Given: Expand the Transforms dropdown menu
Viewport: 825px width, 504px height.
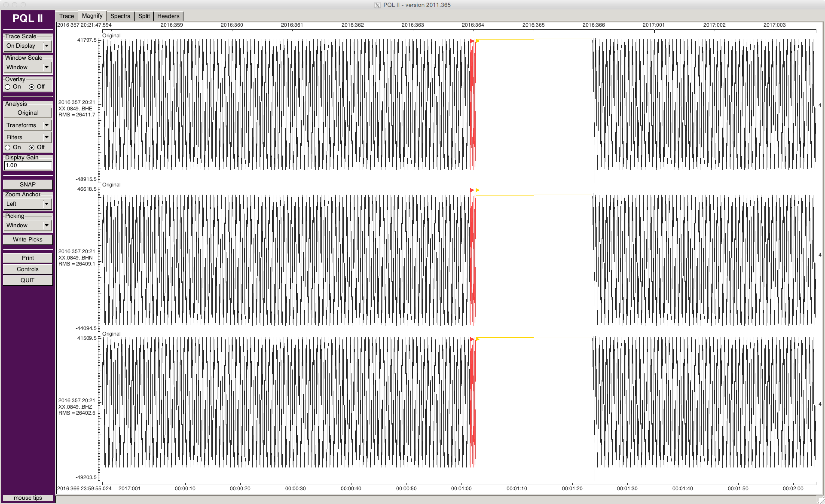Looking at the screenshot, I should (27, 125).
